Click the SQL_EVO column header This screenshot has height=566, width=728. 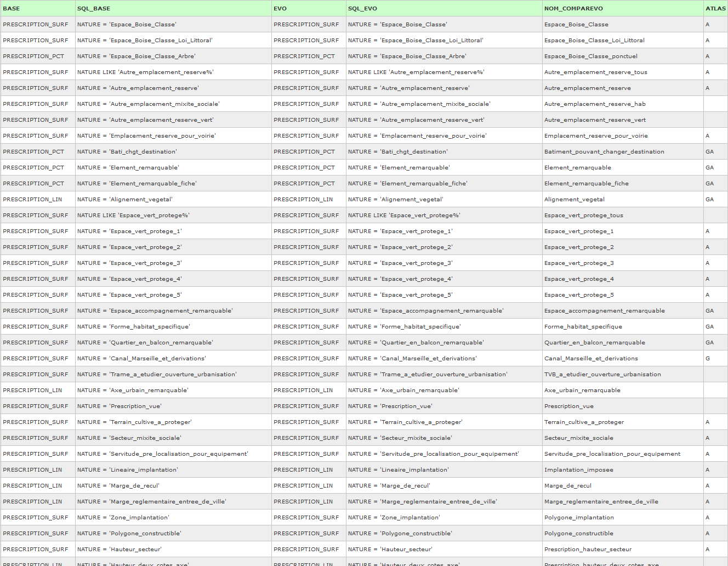362,8
